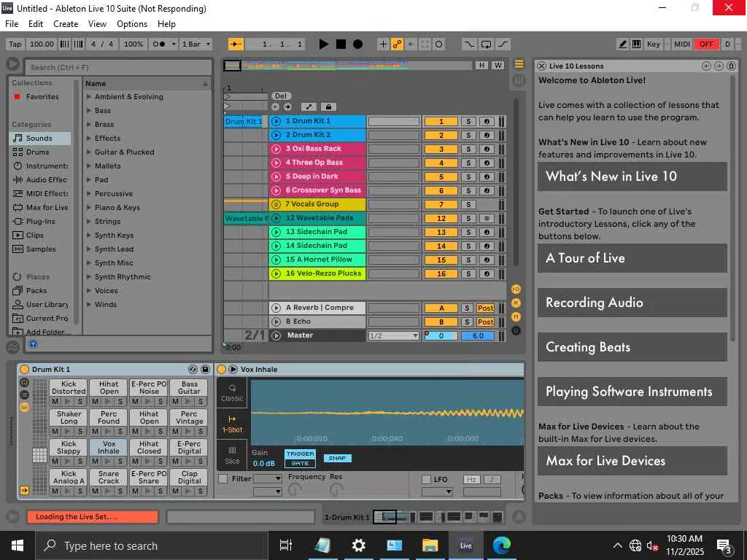Open the Master 1/2 output dropdown

click(x=393, y=335)
